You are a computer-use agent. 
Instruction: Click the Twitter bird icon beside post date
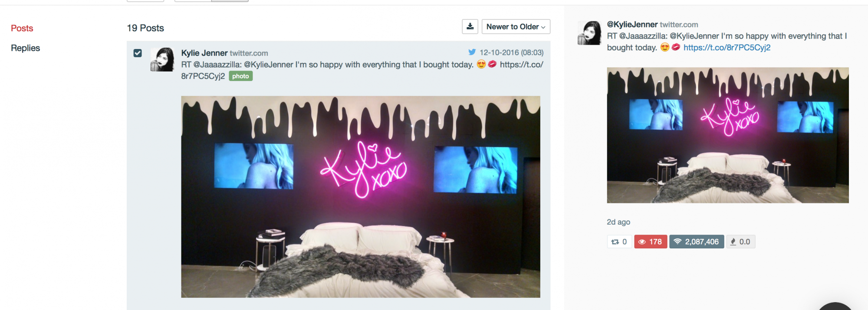point(472,52)
